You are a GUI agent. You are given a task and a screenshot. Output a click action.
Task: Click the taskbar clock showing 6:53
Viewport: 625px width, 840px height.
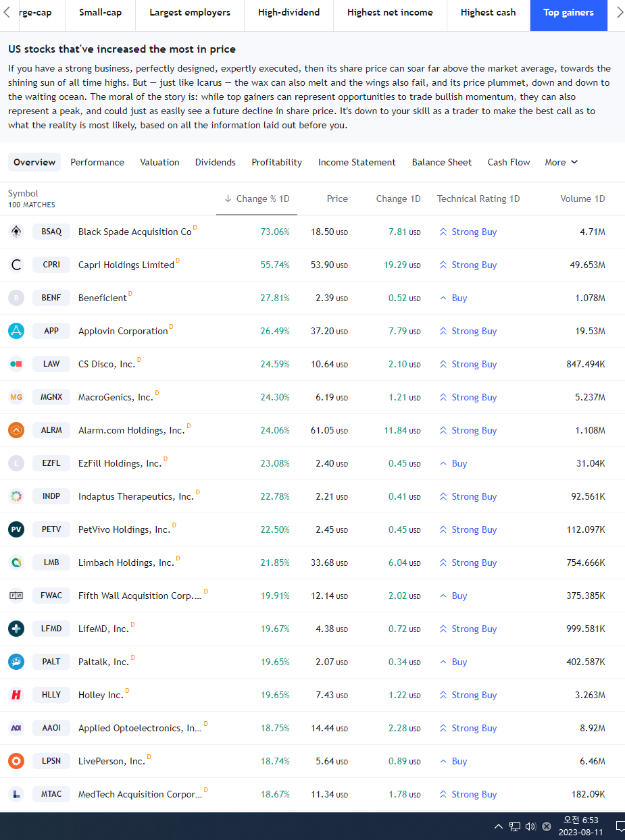(581, 826)
